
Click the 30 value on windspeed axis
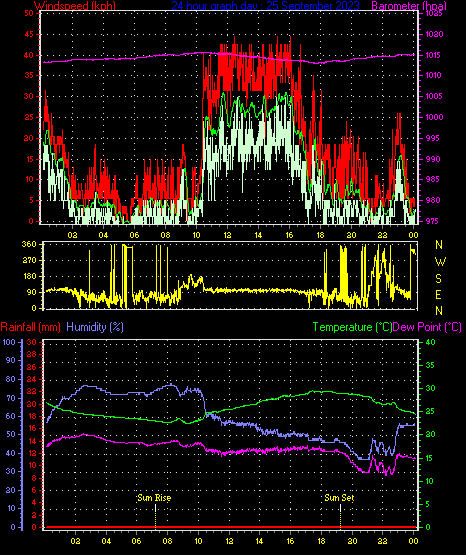click(29, 96)
